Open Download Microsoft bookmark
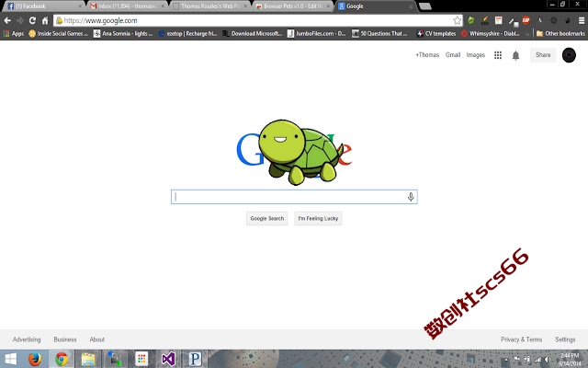 coord(253,33)
